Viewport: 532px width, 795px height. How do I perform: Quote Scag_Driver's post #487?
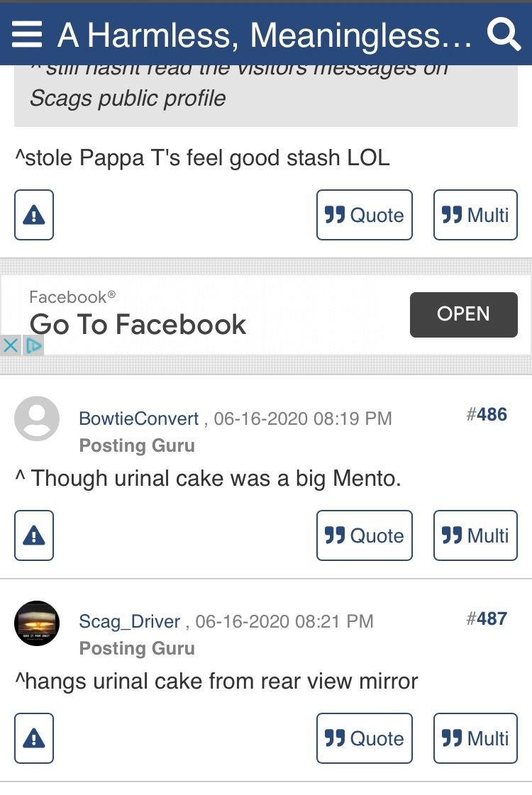click(364, 738)
